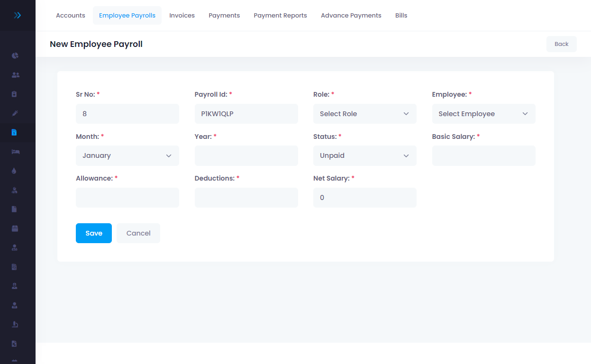The width and height of the screenshot is (591, 364).
Task: Open the dashboard pie chart icon
Action: click(15, 55)
